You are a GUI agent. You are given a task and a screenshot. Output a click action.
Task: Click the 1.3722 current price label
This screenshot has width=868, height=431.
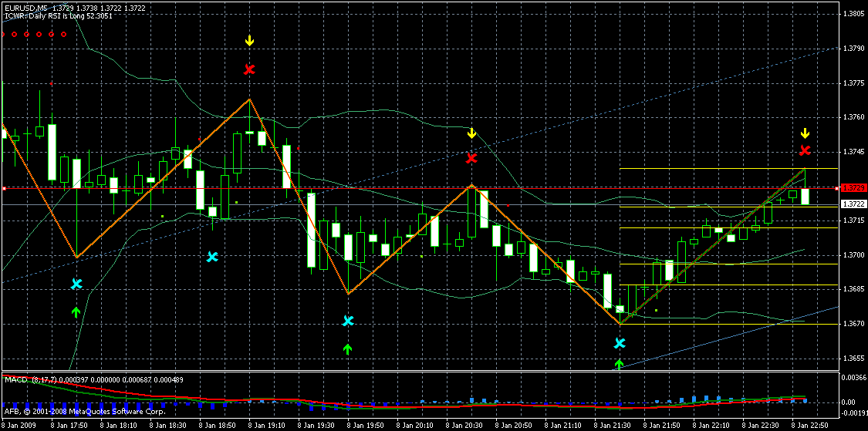pos(853,204)
